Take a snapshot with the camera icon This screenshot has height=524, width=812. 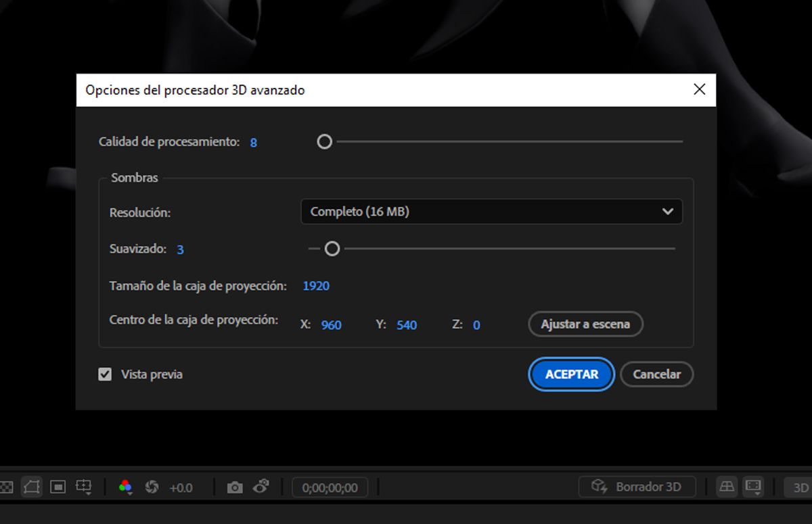tap(234, 486)
